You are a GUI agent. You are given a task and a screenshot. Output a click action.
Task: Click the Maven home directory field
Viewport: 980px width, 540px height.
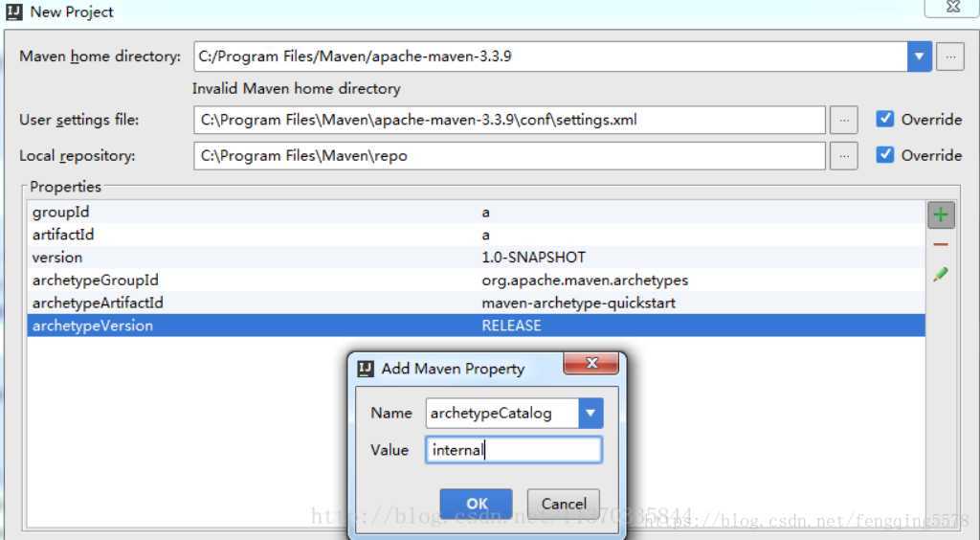[550, 56]
